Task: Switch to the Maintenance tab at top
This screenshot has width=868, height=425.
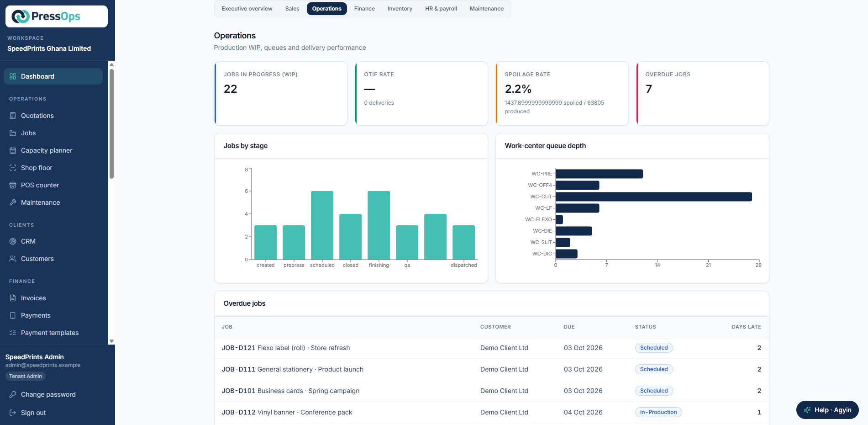Action: click(x=487, y=9)
